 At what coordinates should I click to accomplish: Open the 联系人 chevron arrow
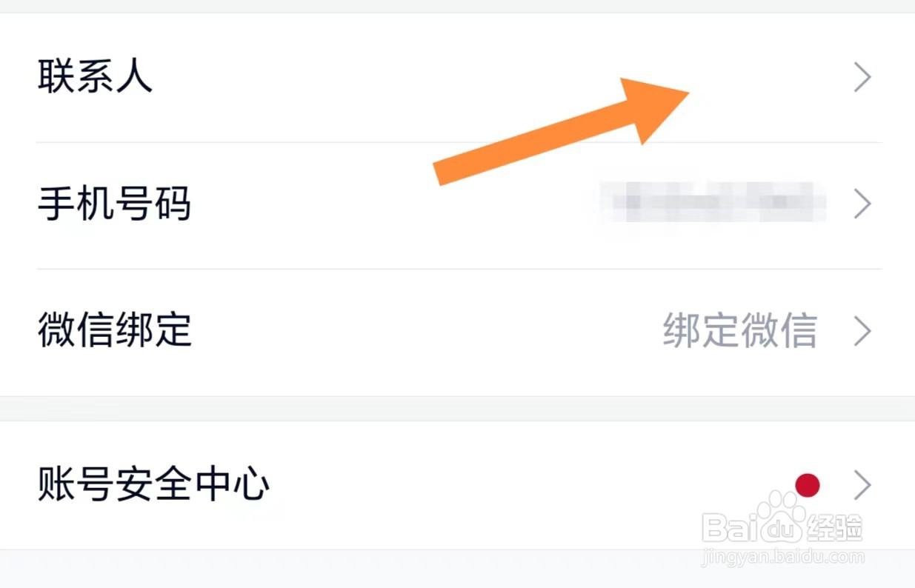point(862,77)
